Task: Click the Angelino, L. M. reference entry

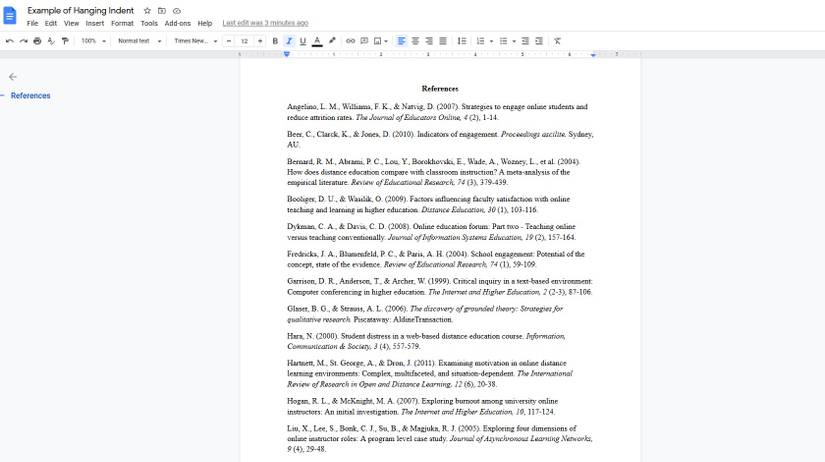Action: pos(437,112)
